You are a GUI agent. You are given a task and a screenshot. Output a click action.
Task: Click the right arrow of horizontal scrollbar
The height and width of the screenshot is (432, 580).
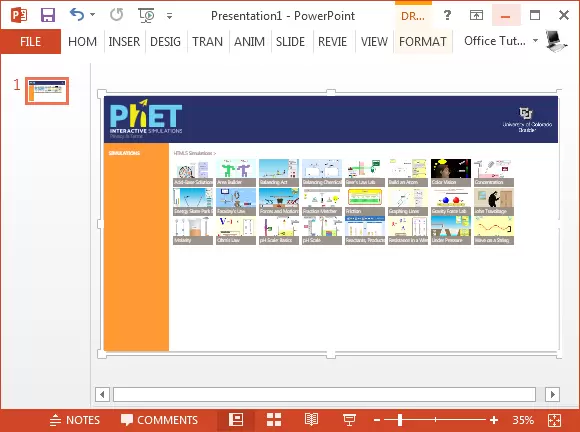click(553, 394)
